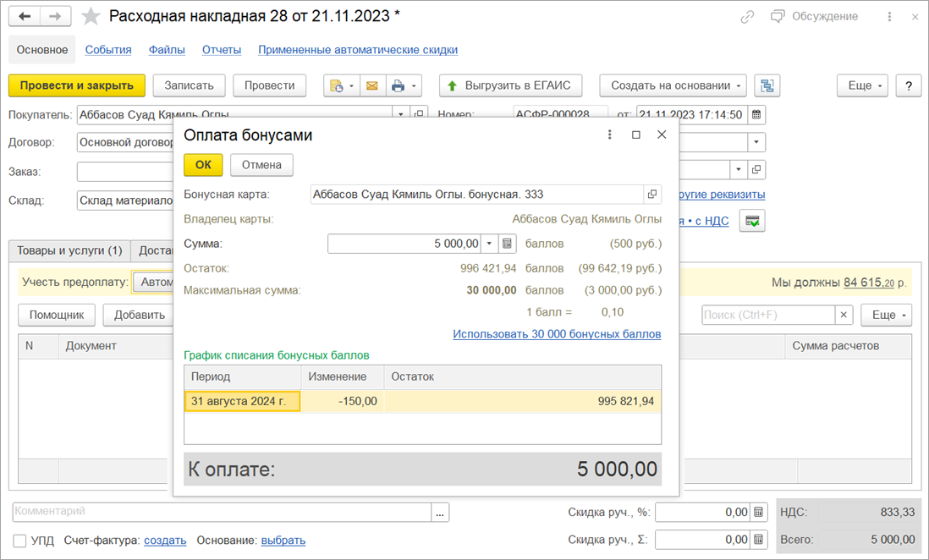Image resolution: width=929 pixels, height=560 pixels.
Task: Click the printer icon in toolbar
Action: tap(397, 85)
